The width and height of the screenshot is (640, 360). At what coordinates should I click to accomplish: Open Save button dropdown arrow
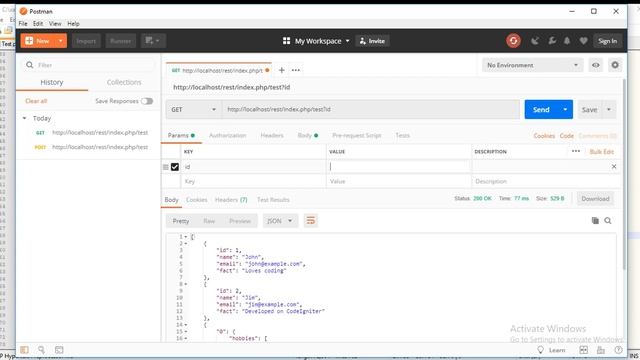coord(609,109)
